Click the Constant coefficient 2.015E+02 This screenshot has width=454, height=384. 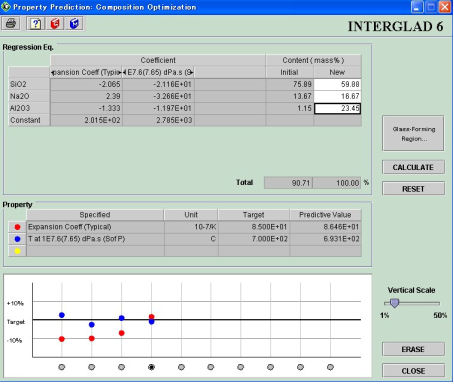[x=86, y=120]
